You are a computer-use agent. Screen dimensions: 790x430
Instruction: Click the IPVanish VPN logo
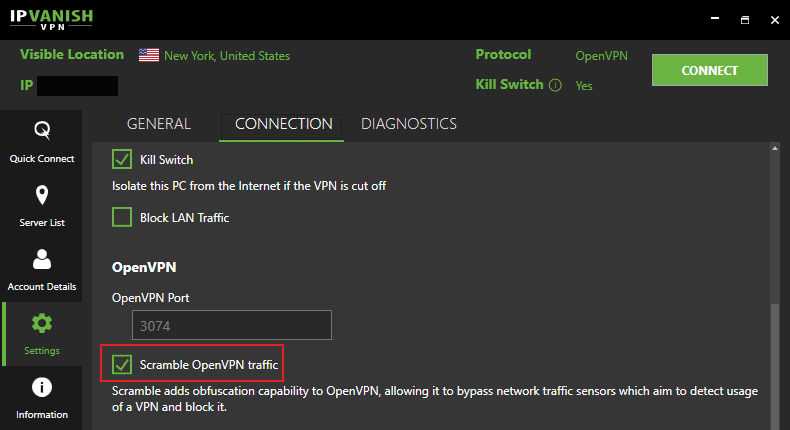point(50,19)
